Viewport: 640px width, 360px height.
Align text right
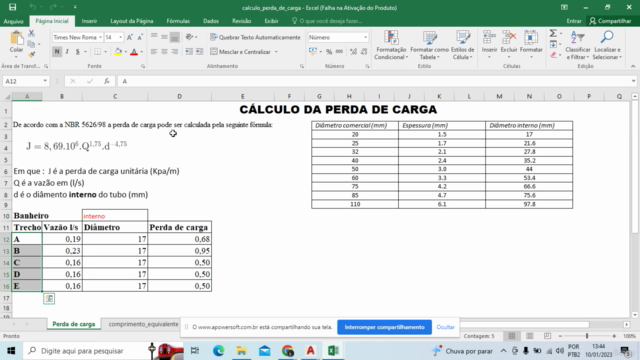[175, 52]
